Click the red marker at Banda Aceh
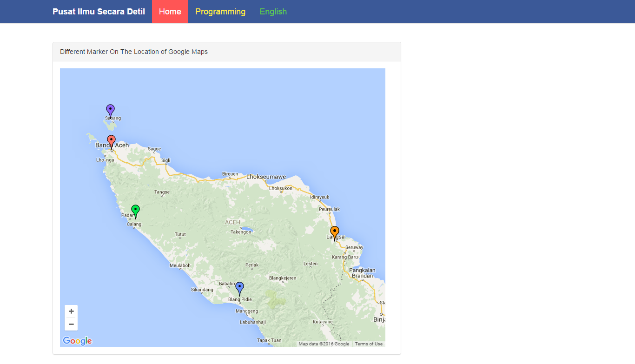 pyautogui.click(x=111, y=140)
